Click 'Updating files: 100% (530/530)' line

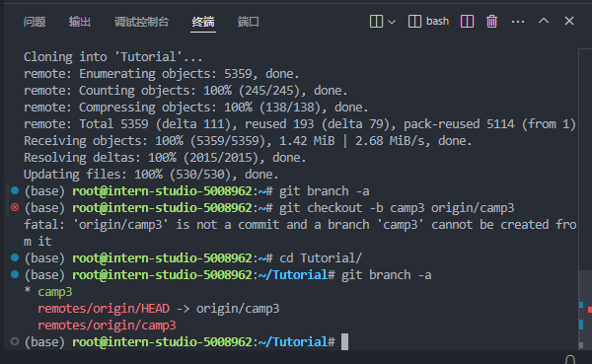click(x=151, y=175)
